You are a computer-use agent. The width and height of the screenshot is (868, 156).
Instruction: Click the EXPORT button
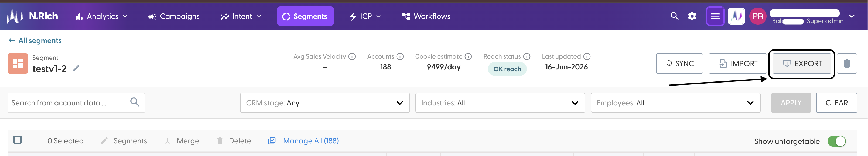point(802,63)
